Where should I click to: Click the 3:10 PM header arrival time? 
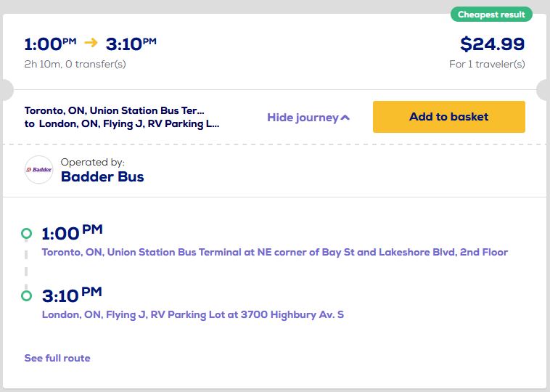(x=131, y=44)
